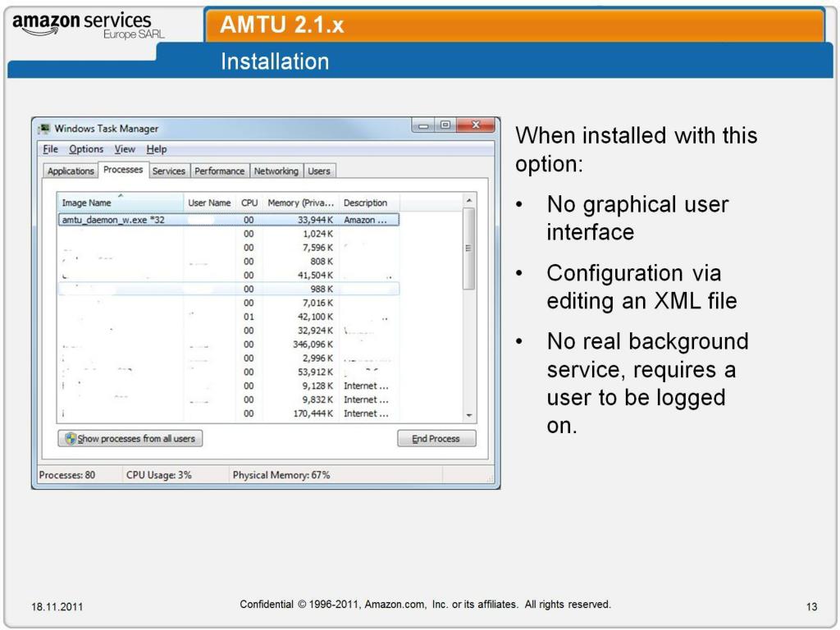Click the slide date 18.11.2011

pyautogui.click(x=57, y=606)
